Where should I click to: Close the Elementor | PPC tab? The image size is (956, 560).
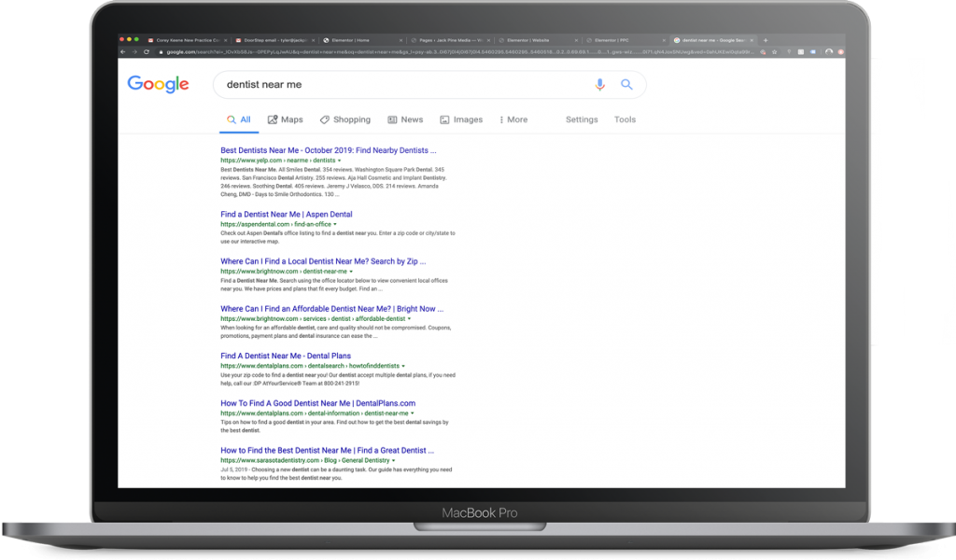(x=664, y=40)
